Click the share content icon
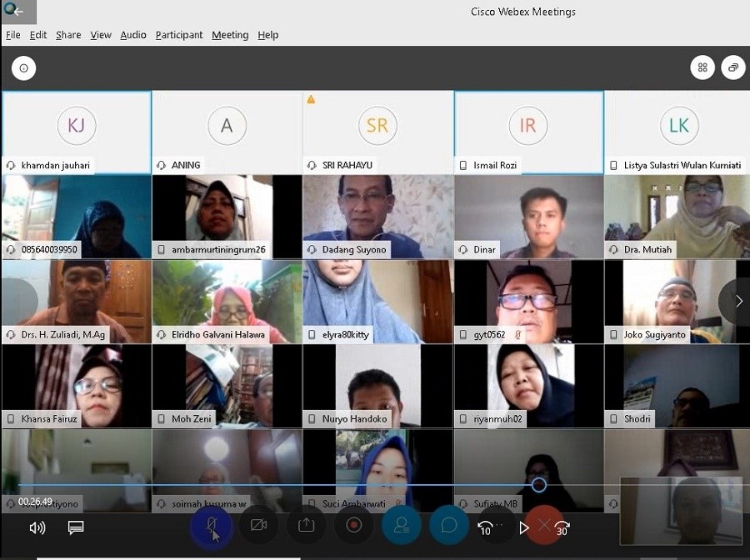750x560 pixels. click(306, 524)
